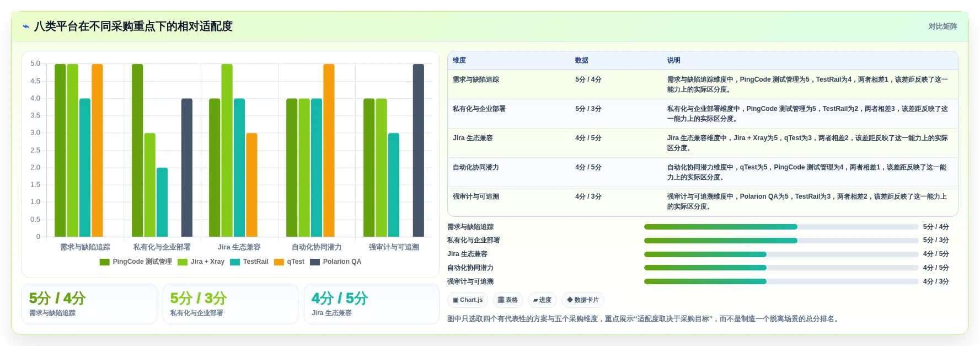
Task: Open the 5分 / 4分 需求与缺陷追踪 data card
Action: tap(89, 304)
